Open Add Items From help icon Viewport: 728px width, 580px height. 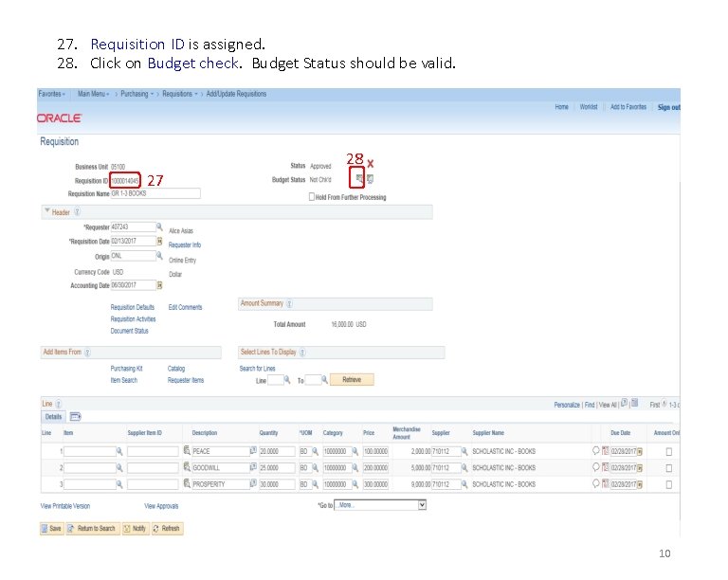coord(87,353)
